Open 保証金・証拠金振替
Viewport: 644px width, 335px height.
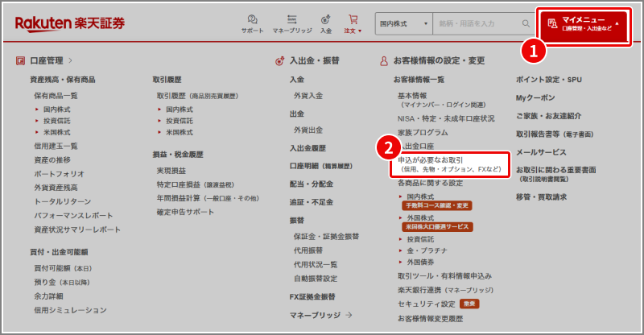tap(327, 236)
